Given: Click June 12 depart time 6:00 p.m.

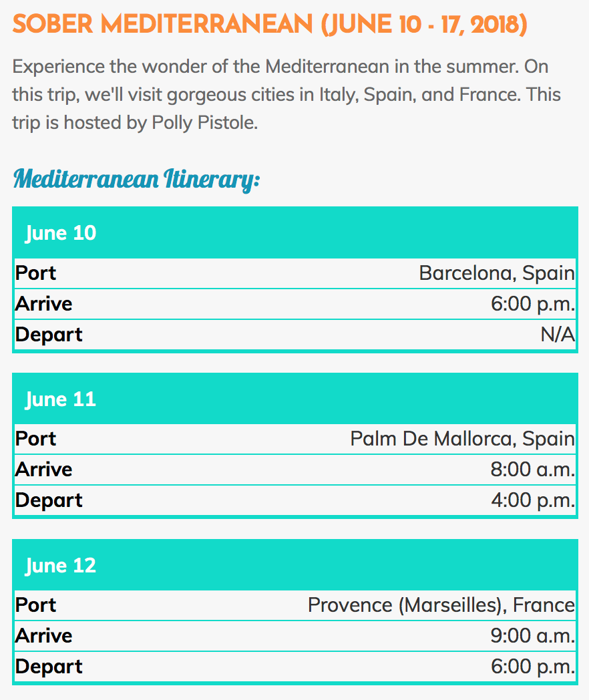Looking at the screenshot, I should pos(533,667).
